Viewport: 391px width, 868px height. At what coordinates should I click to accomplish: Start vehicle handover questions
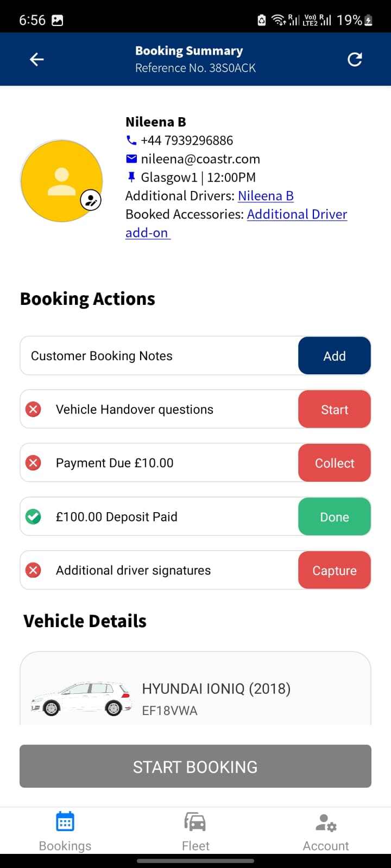(334, 410)
